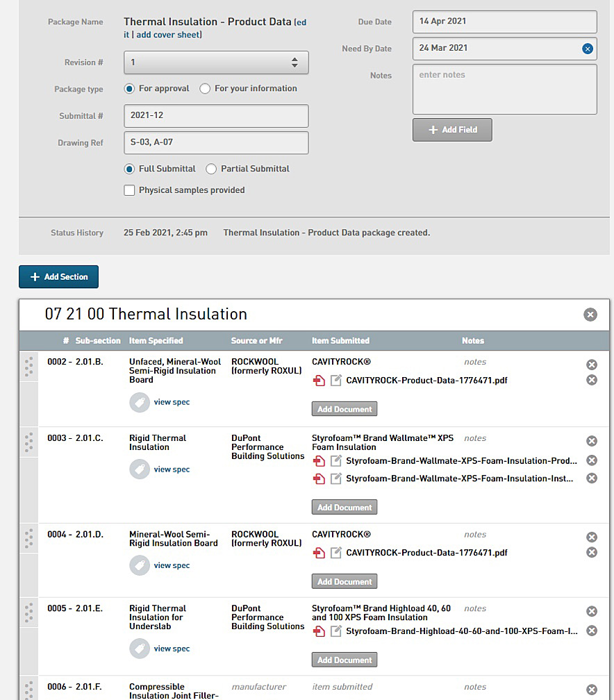Choose Partial Submittal option
This screenshot has height=700, width=614.
(211, 169)
